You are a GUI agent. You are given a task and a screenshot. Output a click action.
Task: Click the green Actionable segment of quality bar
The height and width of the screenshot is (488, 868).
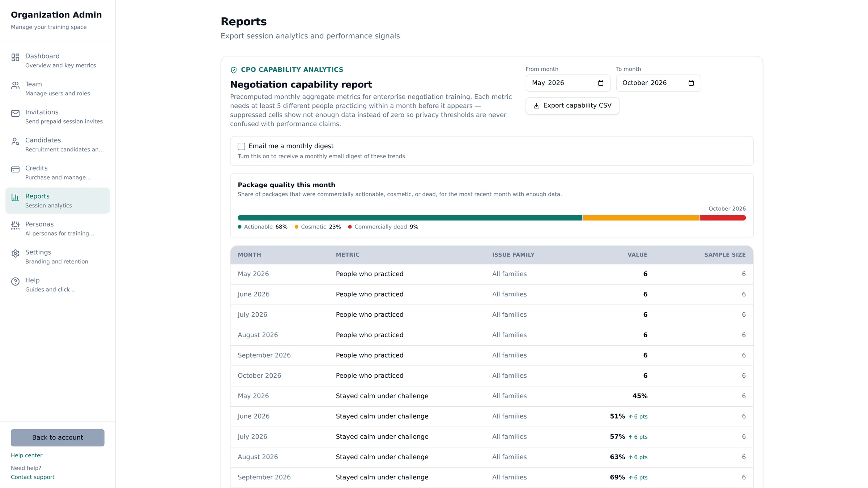tap(410, 218)
